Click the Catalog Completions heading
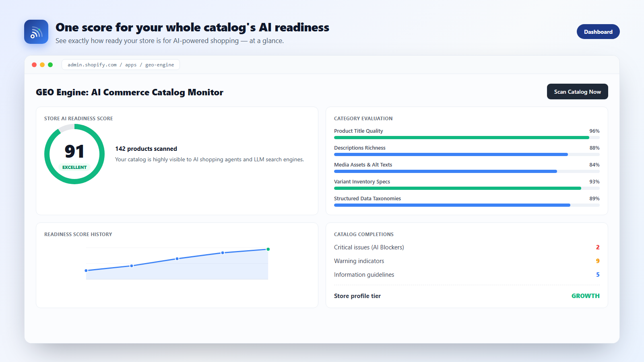The width and height of the screenshot is (644, 362). [x=364, y=234]
